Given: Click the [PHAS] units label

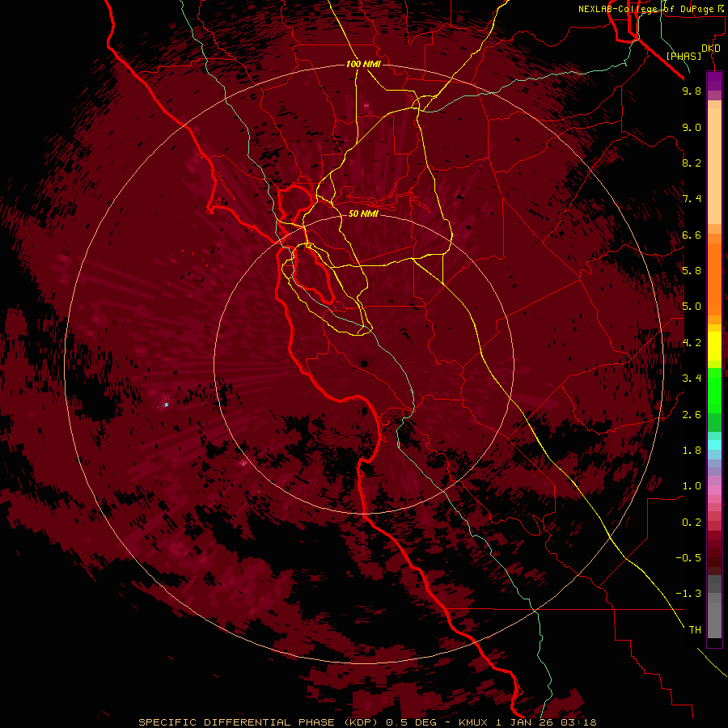Looking at the screenshot, I should tap(684, 56).
